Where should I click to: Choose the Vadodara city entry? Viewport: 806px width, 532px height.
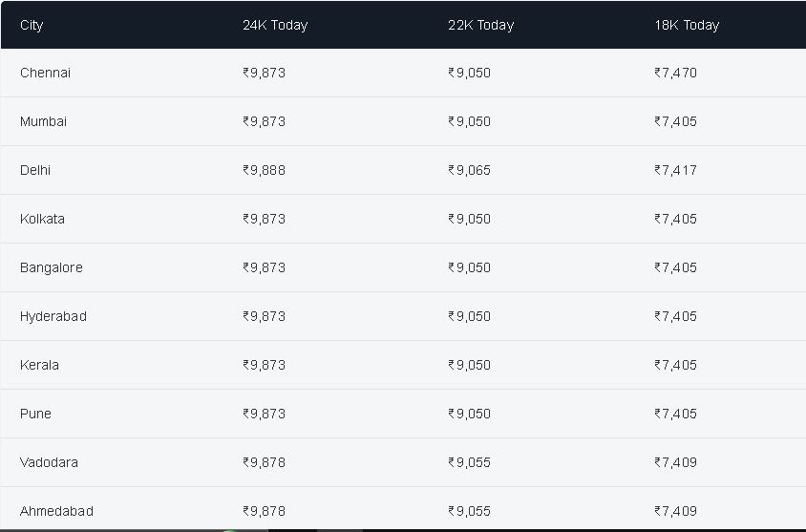point(49,462)
